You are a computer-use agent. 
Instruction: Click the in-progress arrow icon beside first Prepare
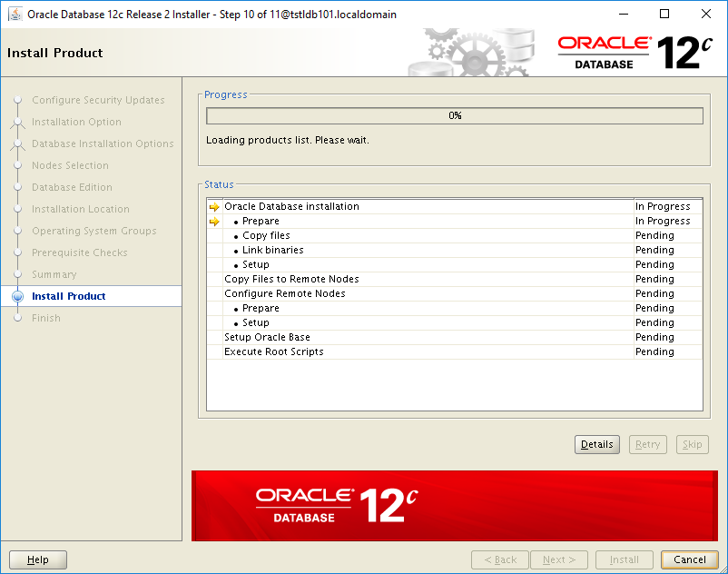coord(214,222)
